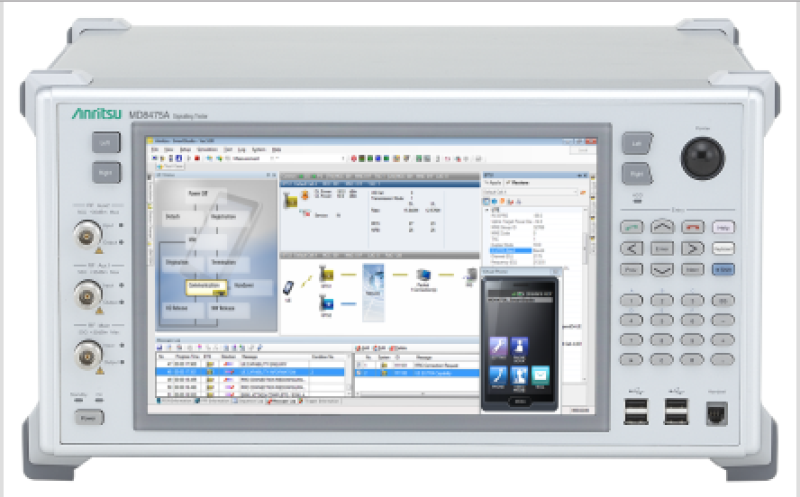
Task: Click the red stop icon in the toolbar
Action: pos(197,159)
